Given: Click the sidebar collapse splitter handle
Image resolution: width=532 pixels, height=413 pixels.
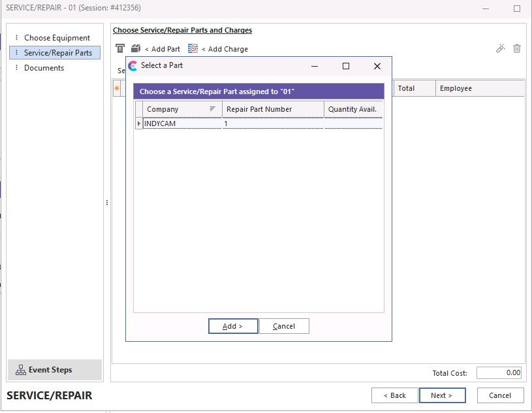Looking at the screenshot, I should click(107, 203).
